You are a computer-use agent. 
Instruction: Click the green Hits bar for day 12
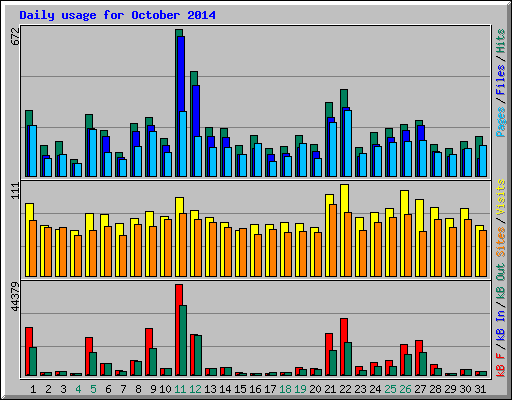[192, 124]
